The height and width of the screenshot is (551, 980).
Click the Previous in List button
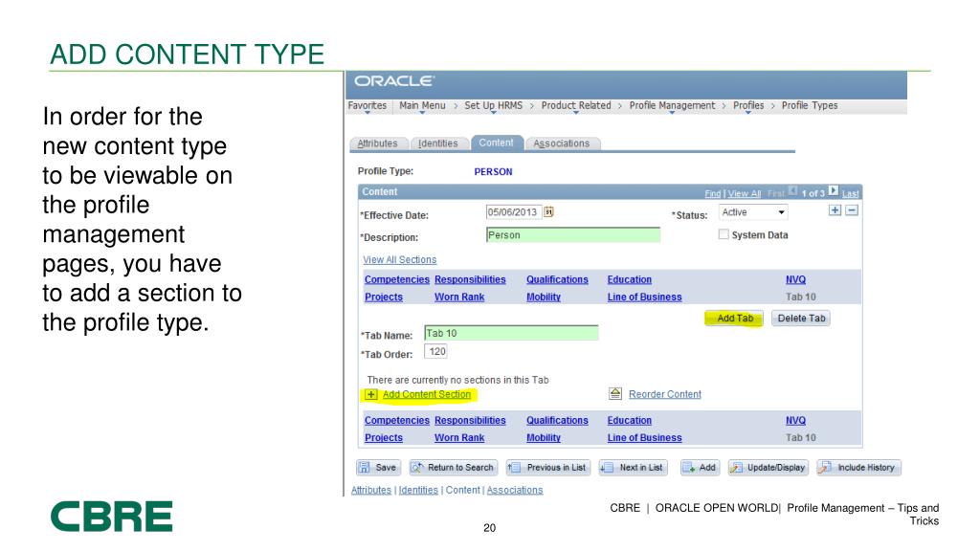[548, 467]
